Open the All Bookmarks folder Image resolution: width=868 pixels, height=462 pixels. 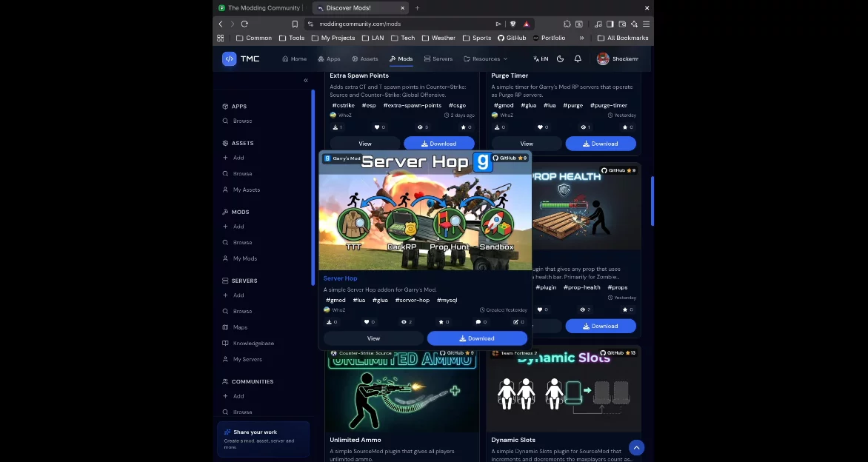coord(623,38)
